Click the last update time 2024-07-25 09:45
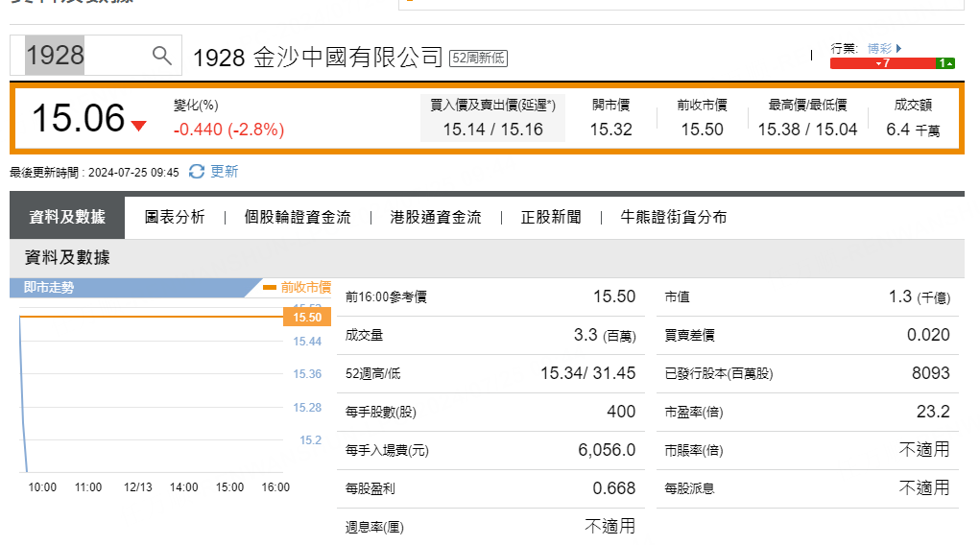 (133, 173)
